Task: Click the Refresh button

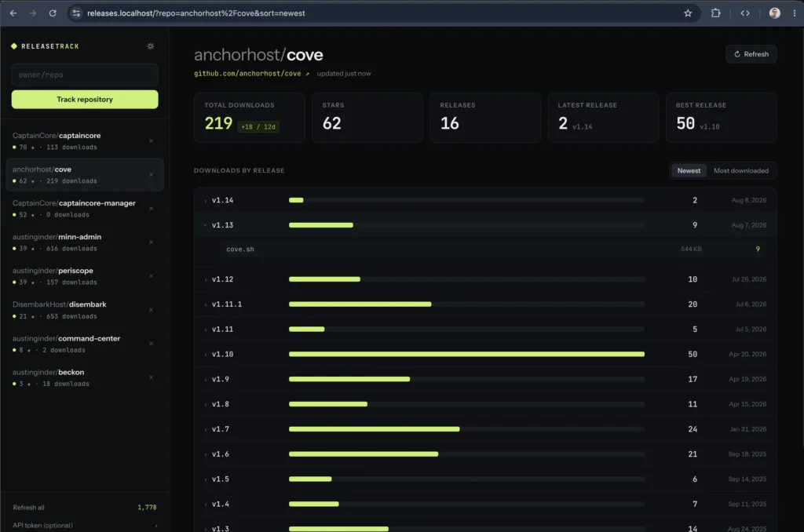Action: 751,54
